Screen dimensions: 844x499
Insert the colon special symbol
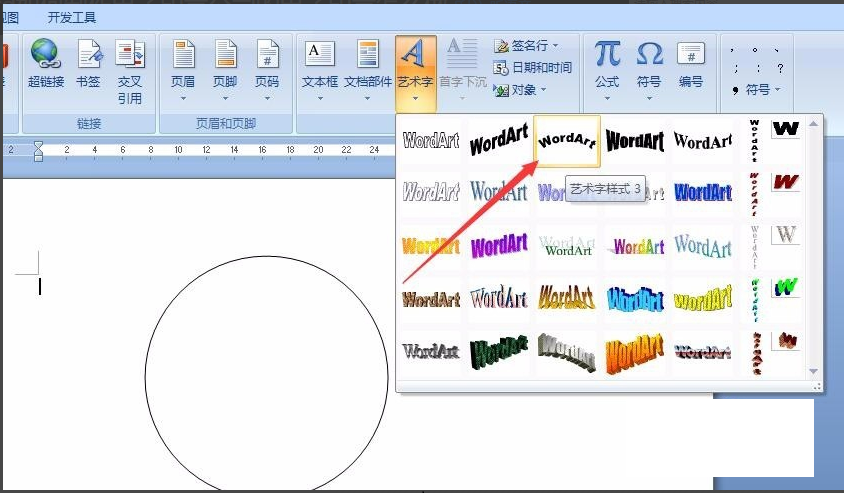click(758, 69)
